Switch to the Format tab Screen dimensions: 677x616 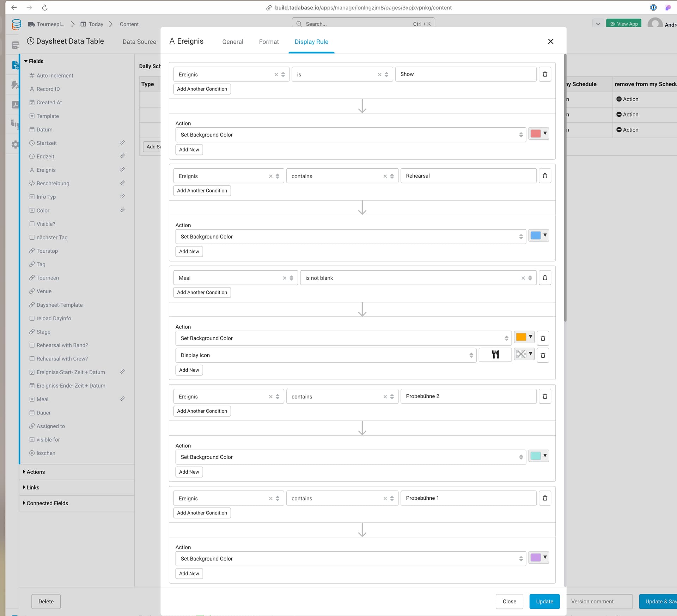[x=269, y=42]
